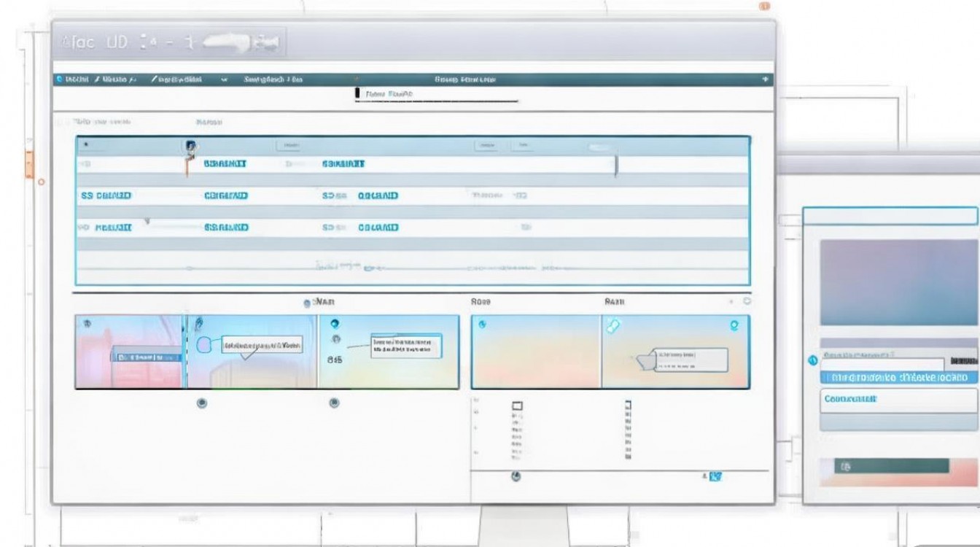Click the first blue text link in the table's second row
The image size is (980, 547).
click(x=106, y=195)
